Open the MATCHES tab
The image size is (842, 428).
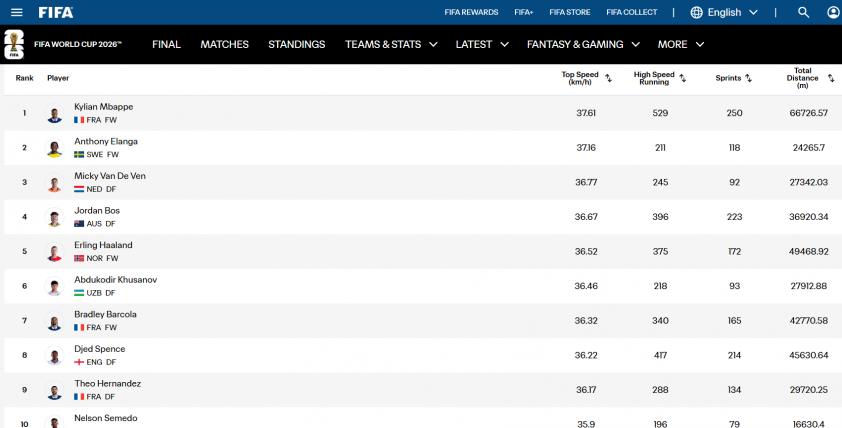tap(224, 45)
